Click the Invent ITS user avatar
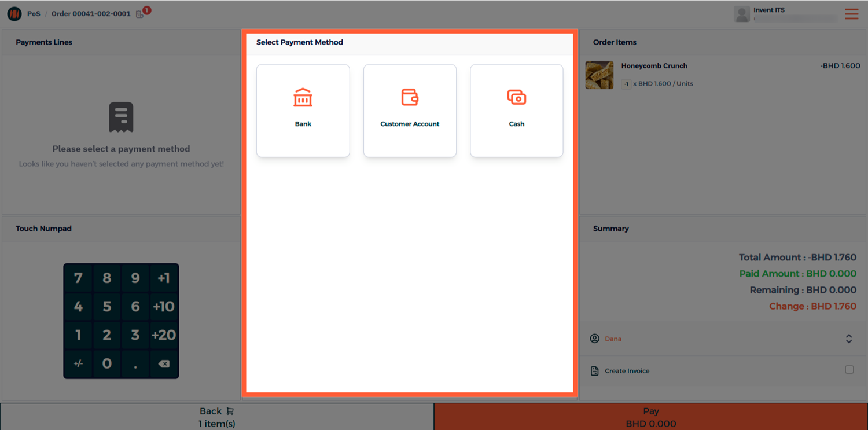 coord(742,14)
